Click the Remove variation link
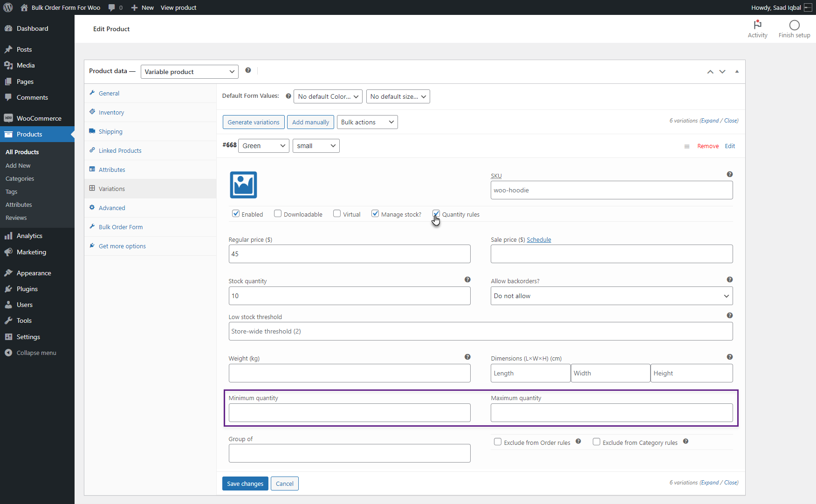The width and height of the screenshot is (816, 504). 708,146
